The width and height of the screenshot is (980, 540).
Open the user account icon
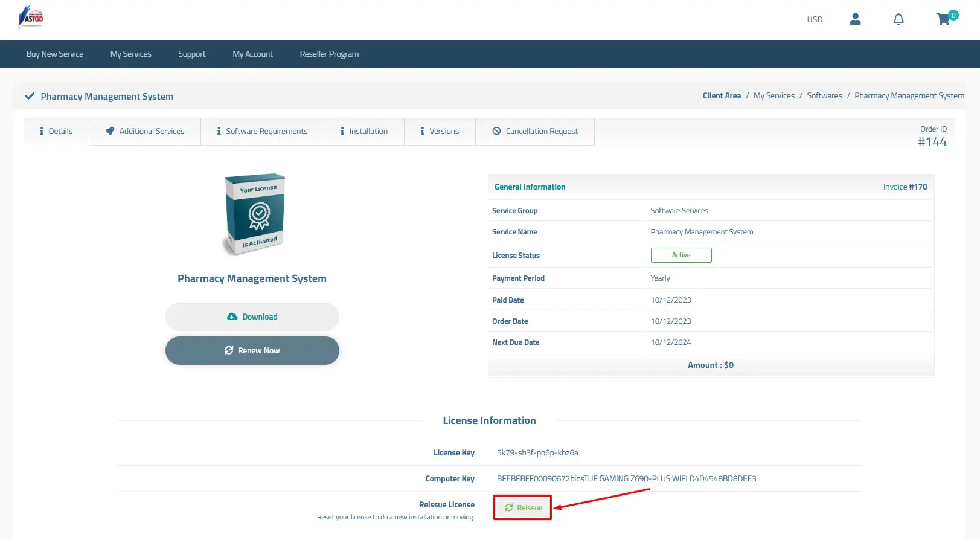(x=855, y=19)
